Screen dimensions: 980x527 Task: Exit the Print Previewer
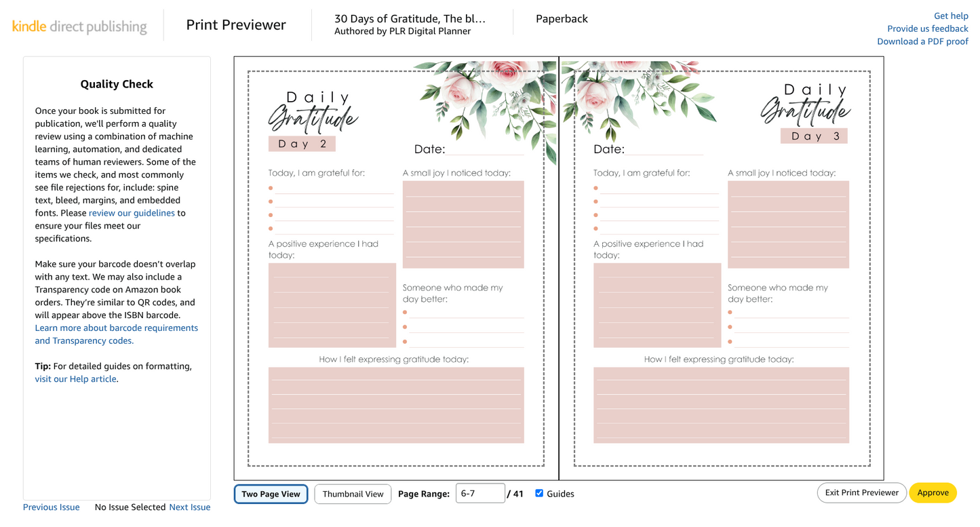tap(861, 492)
